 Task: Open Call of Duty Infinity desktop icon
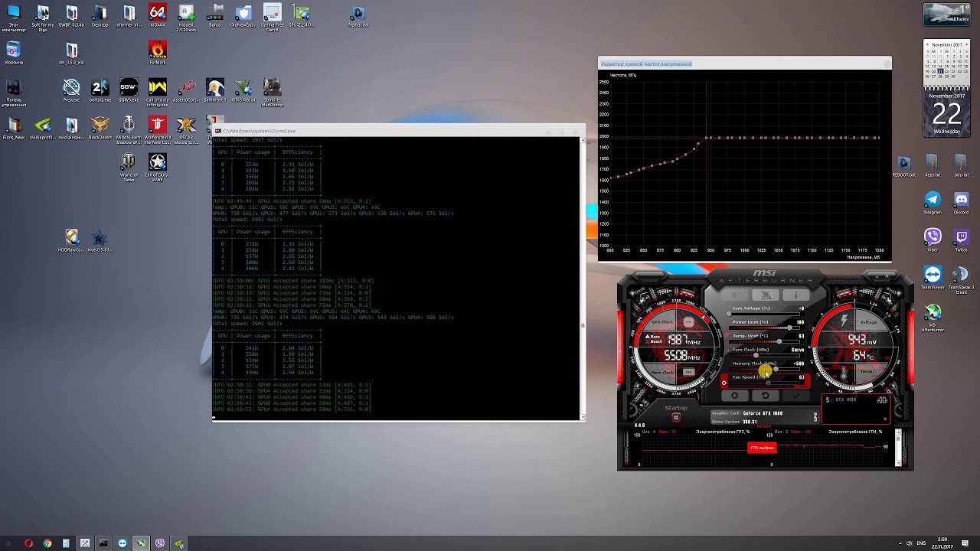157,92
